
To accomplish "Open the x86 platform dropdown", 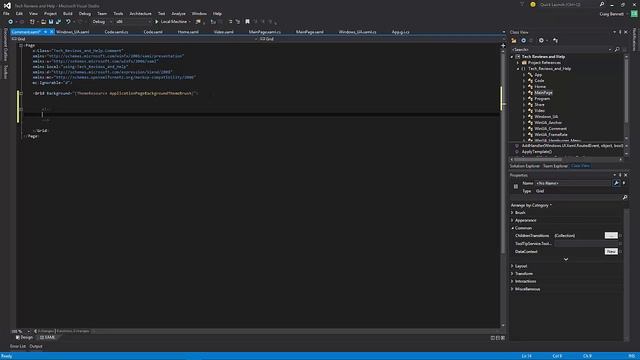I will pos(133,22).
